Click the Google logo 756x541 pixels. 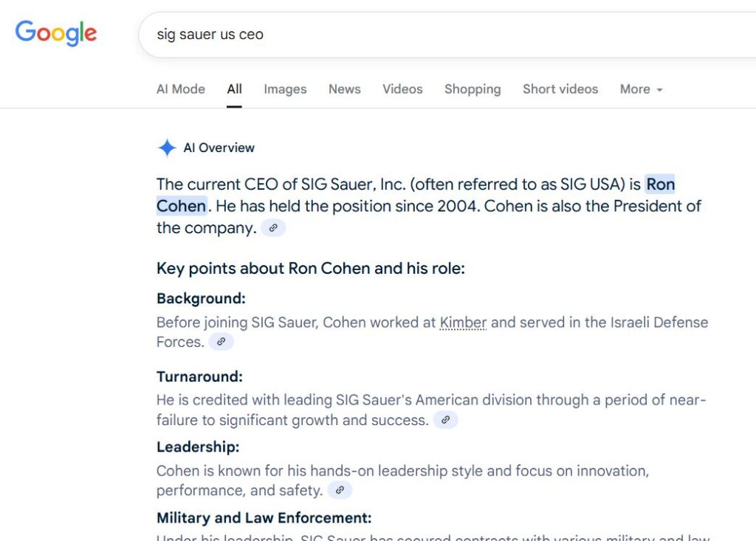click(56, 33)
